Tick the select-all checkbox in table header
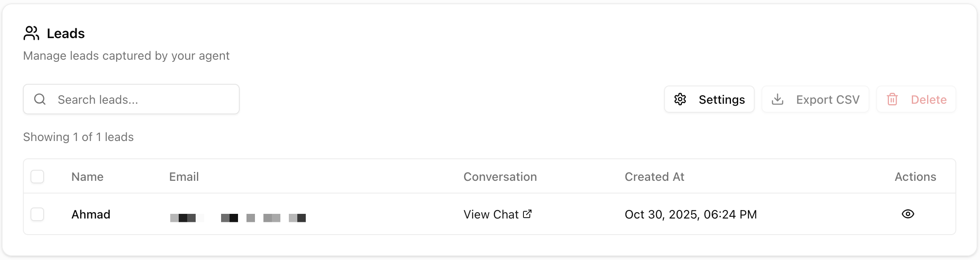The image size is (980, 260). [37, 177]
